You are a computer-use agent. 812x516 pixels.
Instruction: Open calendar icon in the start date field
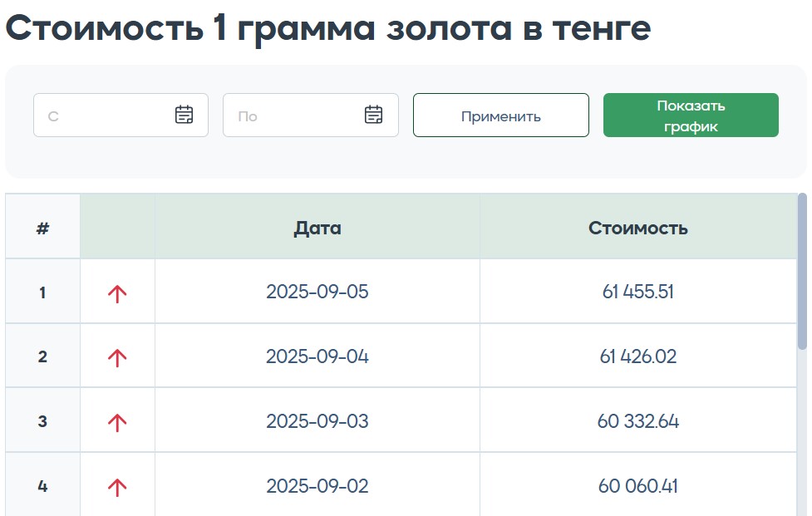(x=184, y=115)
